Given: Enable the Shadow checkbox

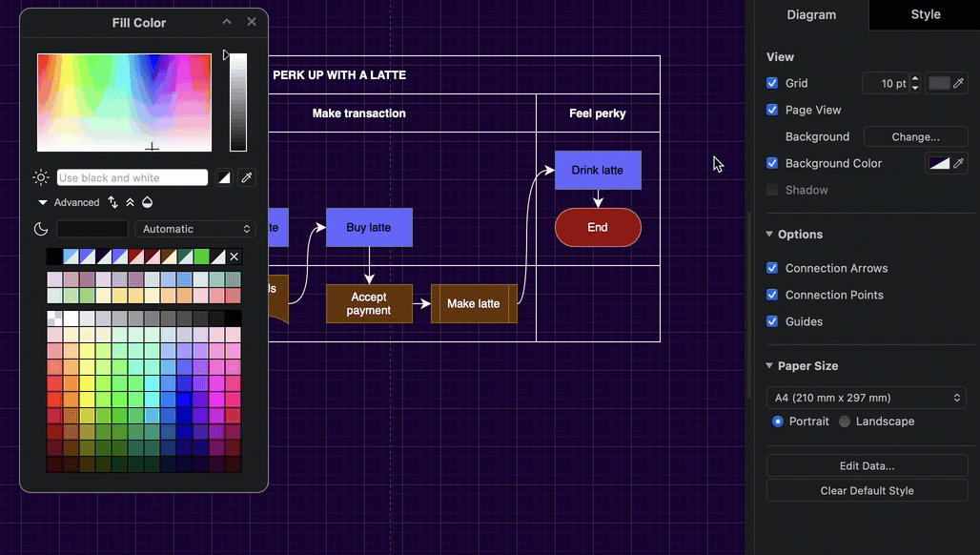Looking at the screenshot, I should (x=772, y=190).
